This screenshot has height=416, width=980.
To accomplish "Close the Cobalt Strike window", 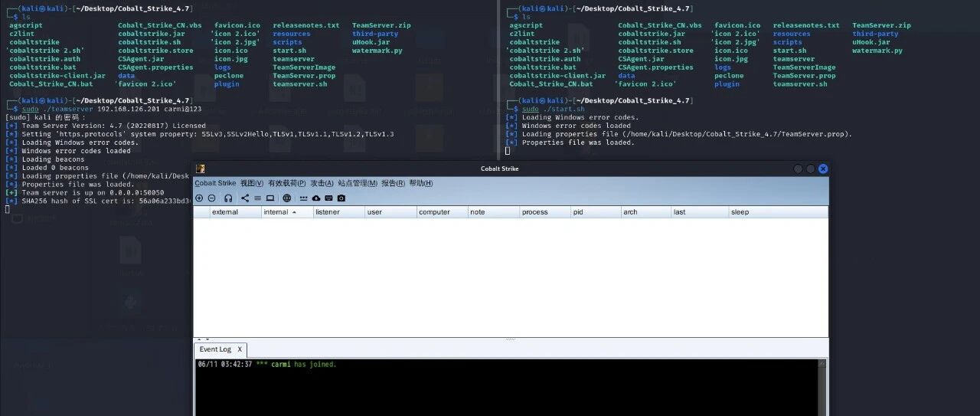I will point(823,169).
